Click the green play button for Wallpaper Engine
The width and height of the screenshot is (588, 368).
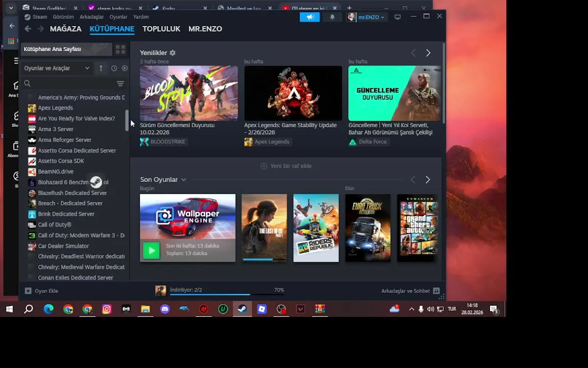point(152,250)
